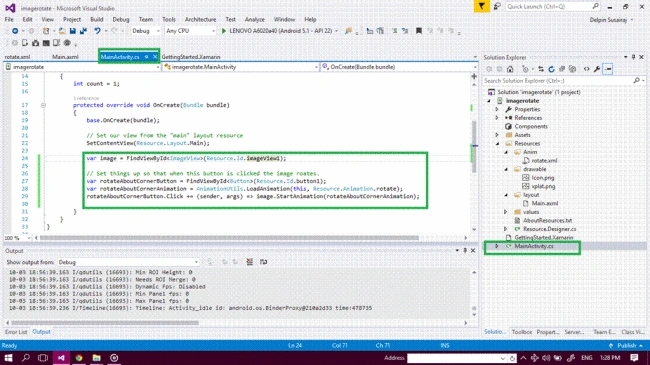Open the Architecture menu
This screenshot has width=650, height=365.
(x=200, y=19)
